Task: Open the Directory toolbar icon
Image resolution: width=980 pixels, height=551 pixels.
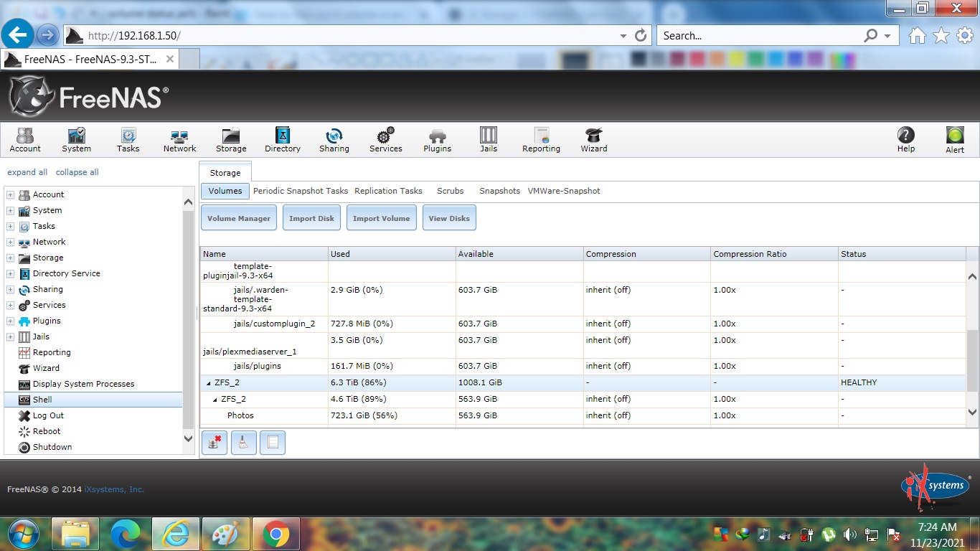Action: point(283,140)
